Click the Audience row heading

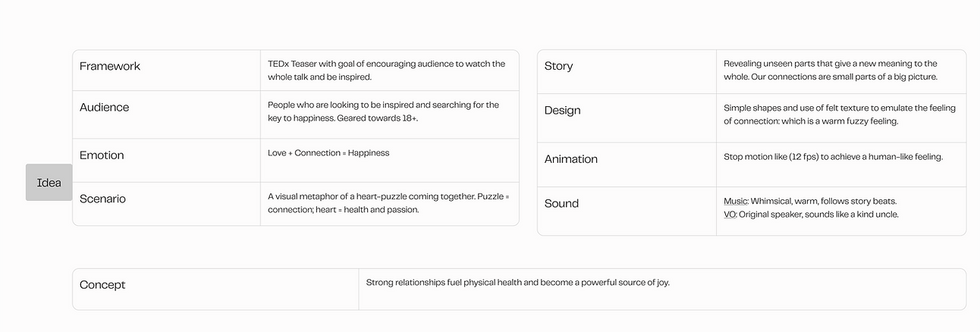point(105,108)
